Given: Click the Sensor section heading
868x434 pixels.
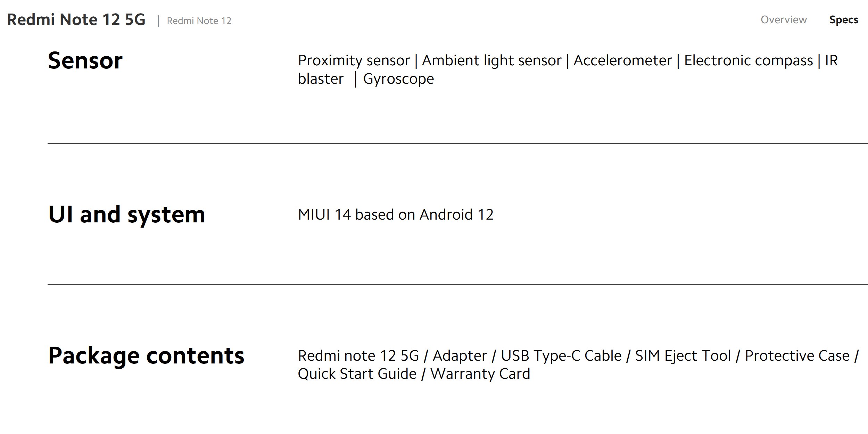Looking at the screenshot, I should tap(85, 61).
